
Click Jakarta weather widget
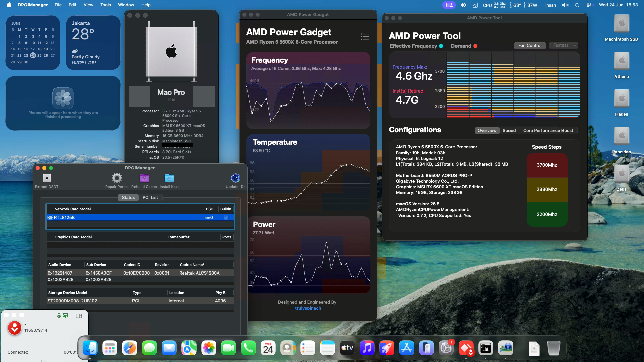pos(94,43)
